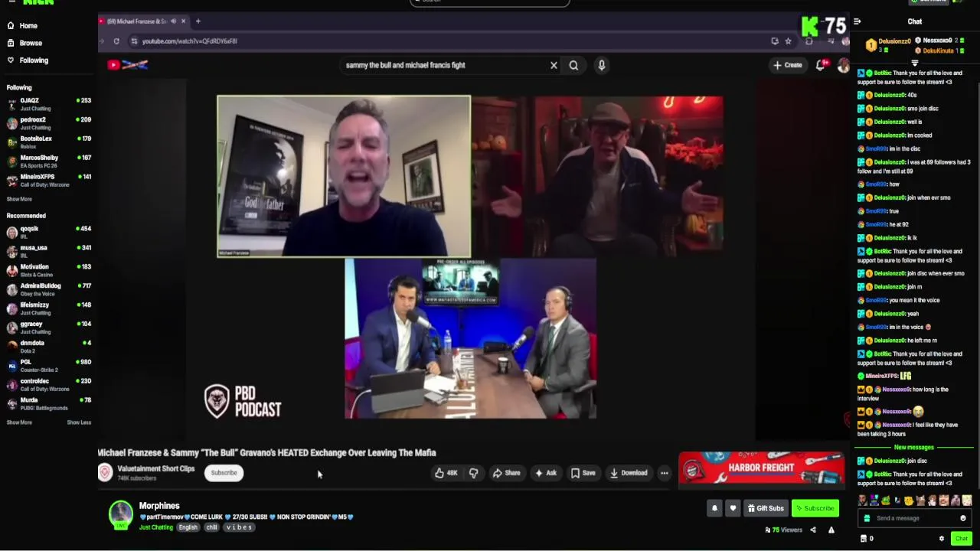Open ggracey recommended channel
Image resolution: width=980 pixels, height=551 pixels.
[x=48, y=328]
